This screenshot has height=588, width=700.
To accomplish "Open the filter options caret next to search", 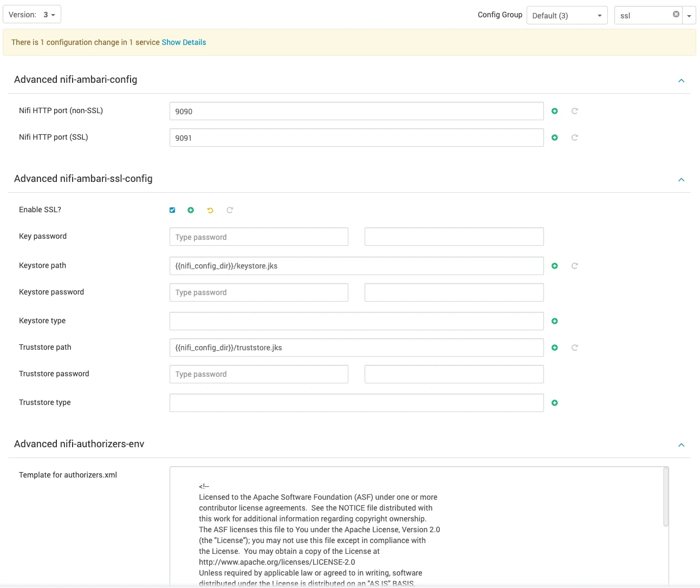I will [x=689, y=15].
